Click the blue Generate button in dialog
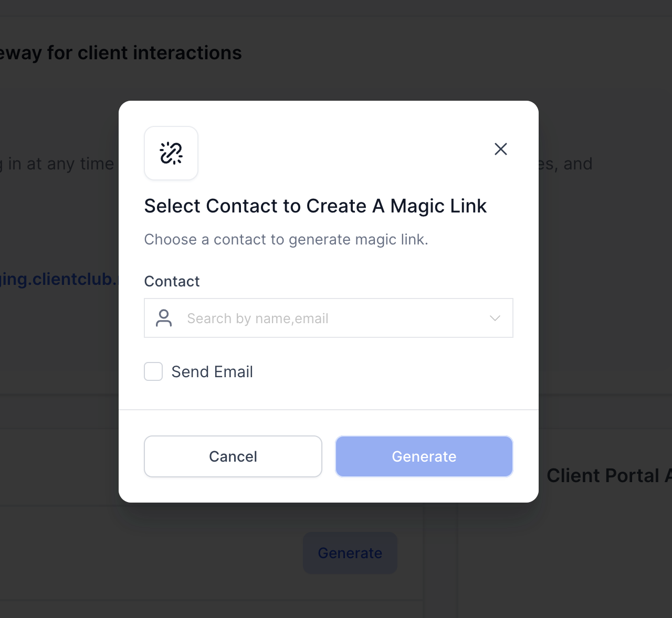The width and height of the screenshot is (672, 618). (424, 456)
